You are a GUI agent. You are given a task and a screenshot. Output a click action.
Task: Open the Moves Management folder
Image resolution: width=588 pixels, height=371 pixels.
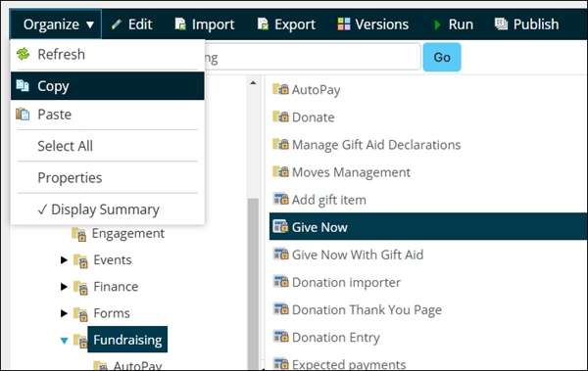tap(351, 172)
